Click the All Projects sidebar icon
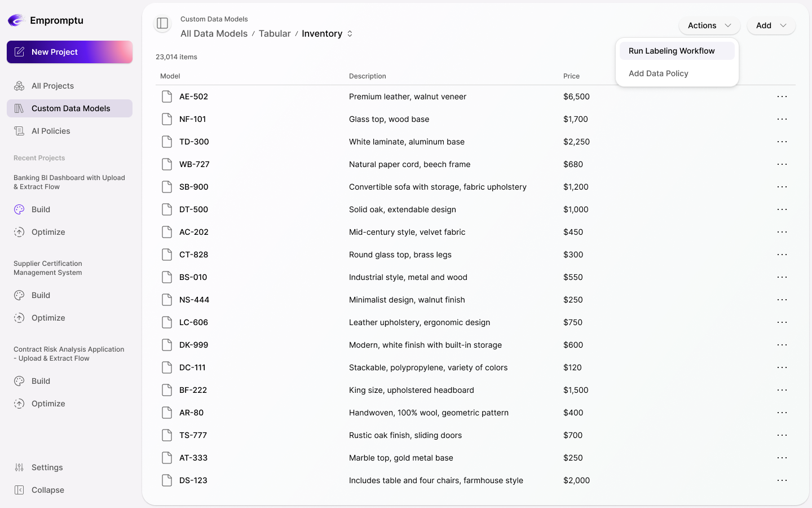Viewport: 812px width, 508px height. click(19, 86)
